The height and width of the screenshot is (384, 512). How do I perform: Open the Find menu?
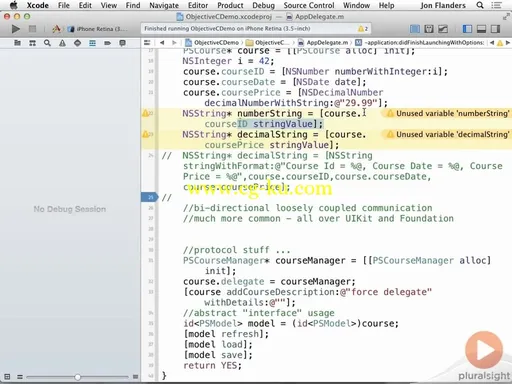133,5
